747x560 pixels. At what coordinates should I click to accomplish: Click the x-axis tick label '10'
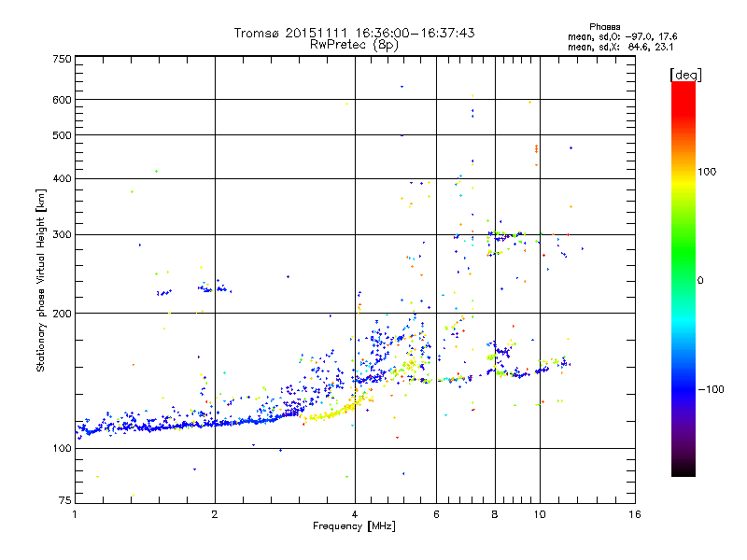coord(540,514)
